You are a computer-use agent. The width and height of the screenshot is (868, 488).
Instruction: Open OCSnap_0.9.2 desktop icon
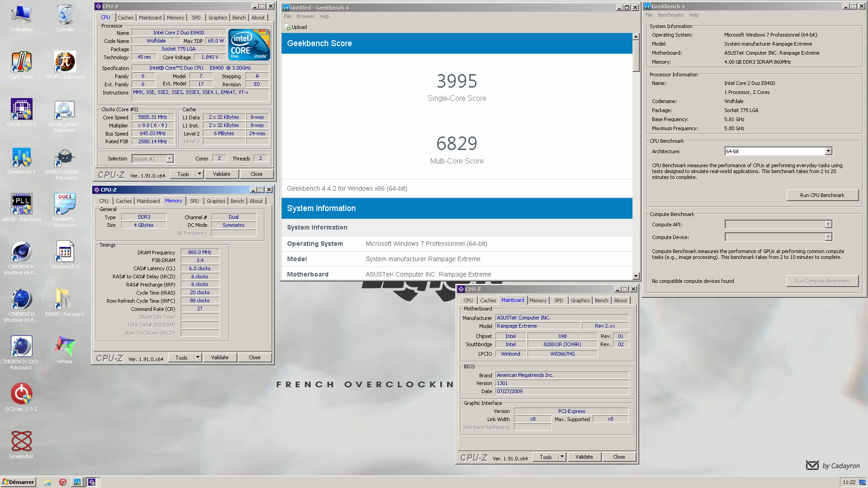[21, 398]
